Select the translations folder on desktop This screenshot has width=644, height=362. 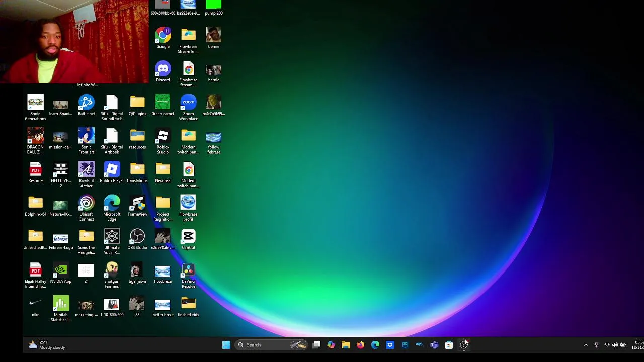point(137,172)
